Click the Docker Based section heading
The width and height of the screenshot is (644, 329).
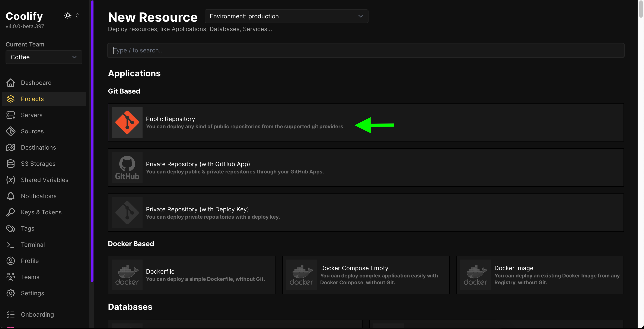click(x=131, y=244)
